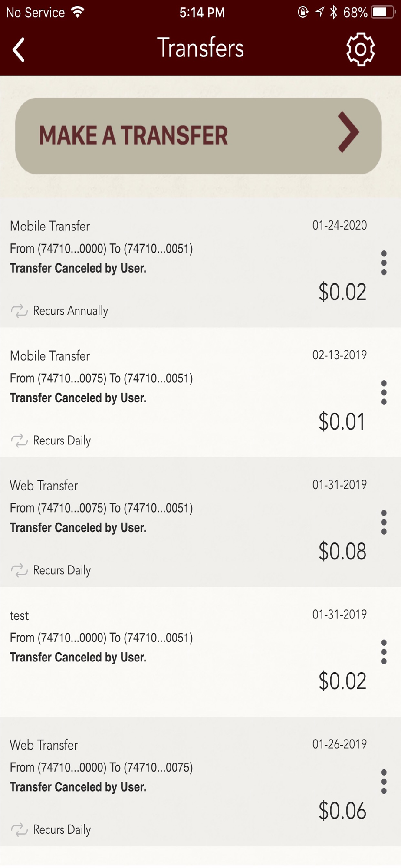The height and width of the screenshot is (868, 401).
Task: Tap the Make a Transfer button
Action: pos(198,136)
